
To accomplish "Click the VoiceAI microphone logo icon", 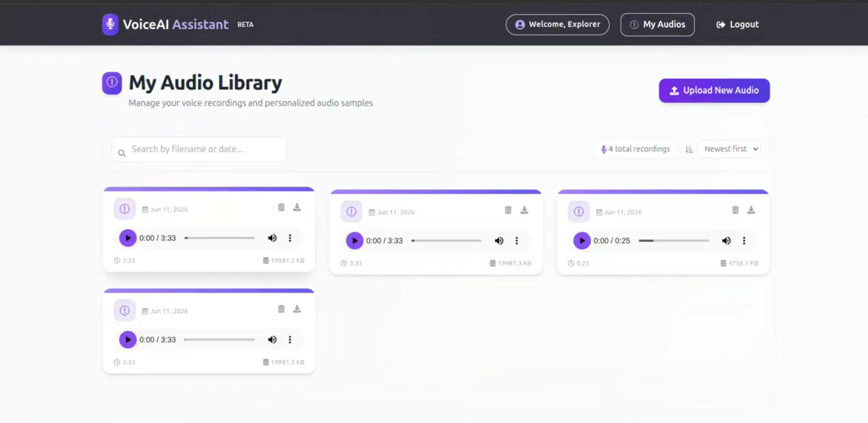I will click(x=110, y=24).
